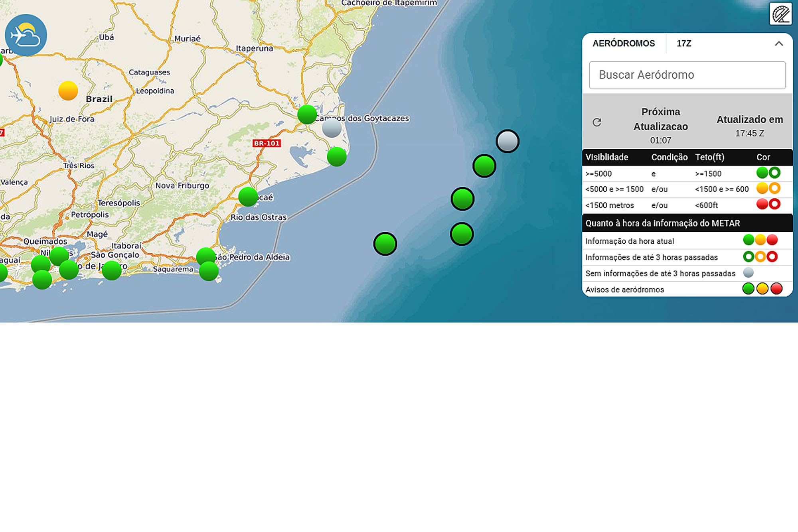Click the offshore gray marker with black outline
Image resolution: width=798 pixels, height=532 pixels.
[x=507, y=141]
